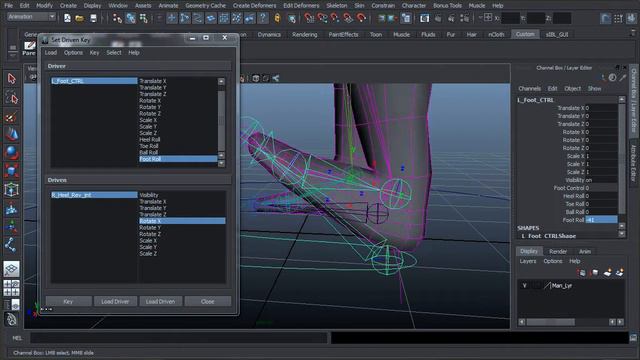Image resolution: width=640 pixels, height=360 pixels.
Task: Select by component type mode icon
Action: [x=143, y=18]
